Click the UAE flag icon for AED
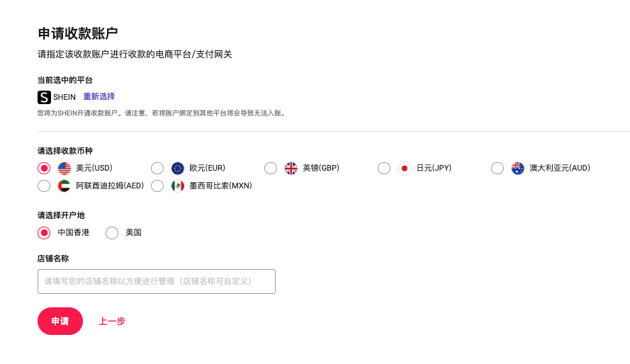The image size is (630, 364). coord(64,186)
